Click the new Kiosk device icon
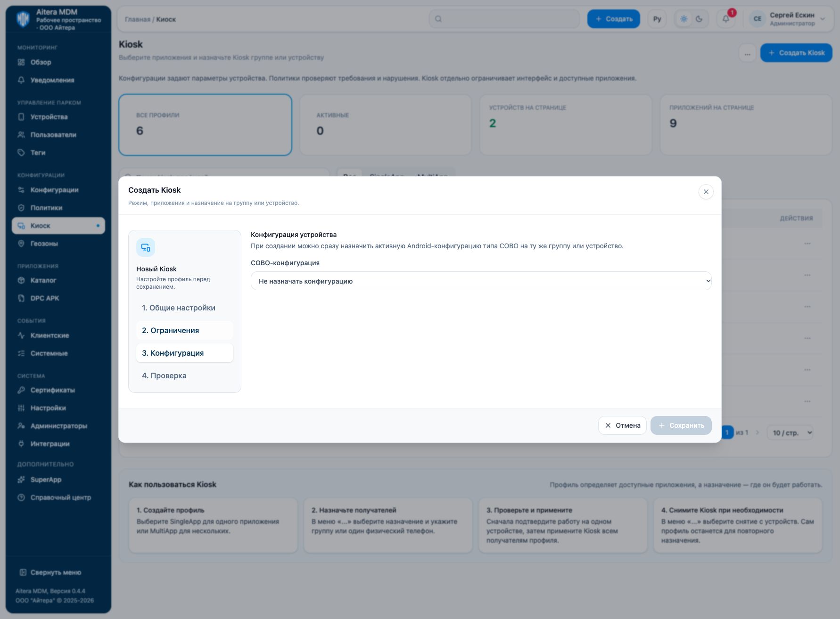This screenshot has height=619, width=840. pyautogui.click(x=146, y=247)
